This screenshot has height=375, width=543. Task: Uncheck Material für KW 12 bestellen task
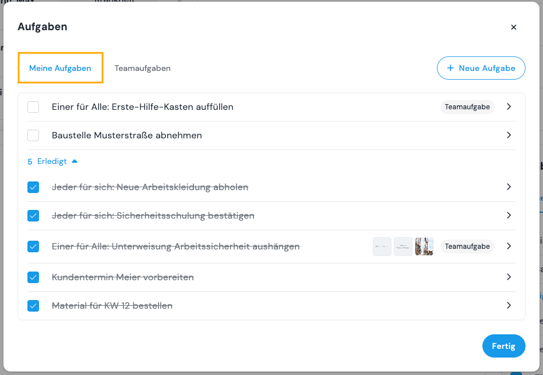(x=33, y=305)
